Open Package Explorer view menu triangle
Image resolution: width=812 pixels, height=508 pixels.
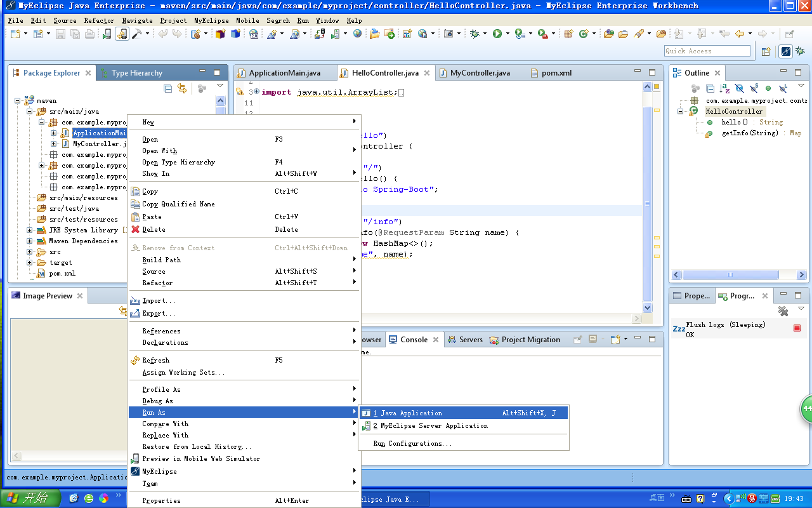pyautogui.click(x=220, y=86)
